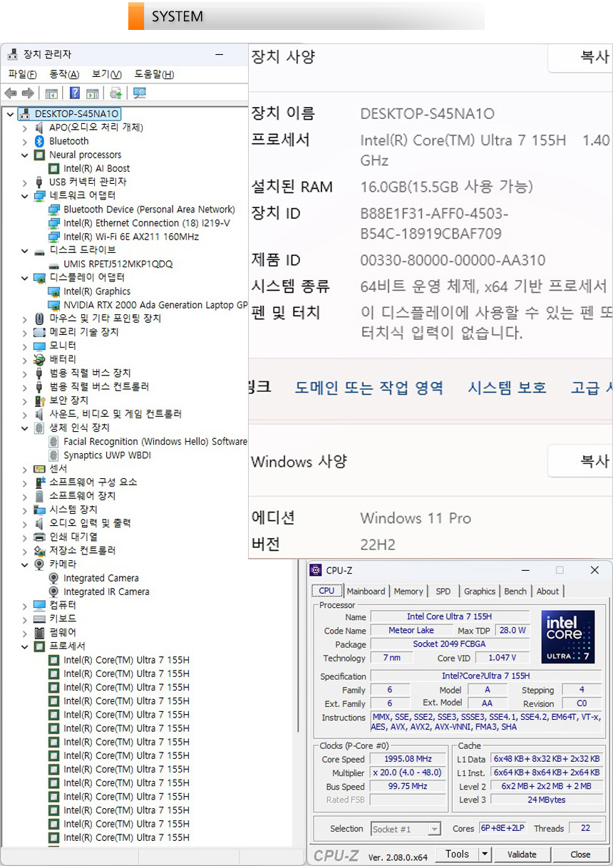Switch to the Mainboard tab in CPU-Z
The image size is (613, 868).
pyautogui.click(x=366, y=591)
